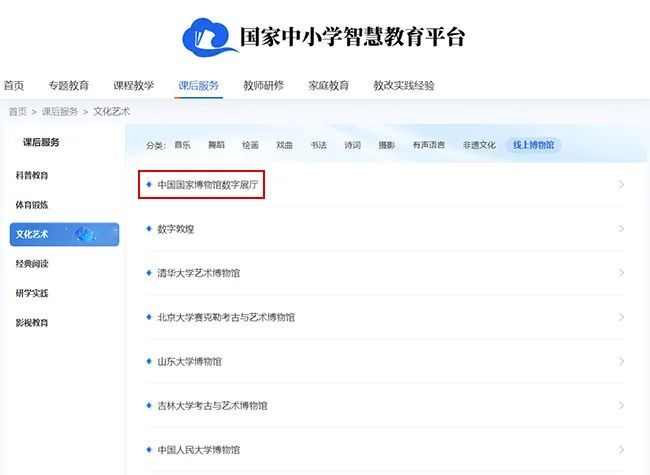Select 体育锻炼 in the sidebar
650x475 pixels.
pyautogui.click(x=32, y=205)
